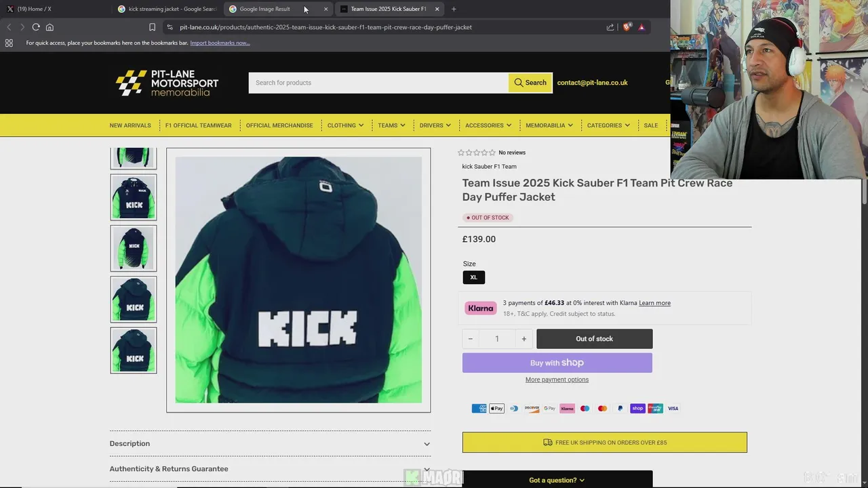This screenshot has height=488, width=868.
Task: Click the Mastercard payment icon
Action: pyautogui.click(x=602, y=408)
